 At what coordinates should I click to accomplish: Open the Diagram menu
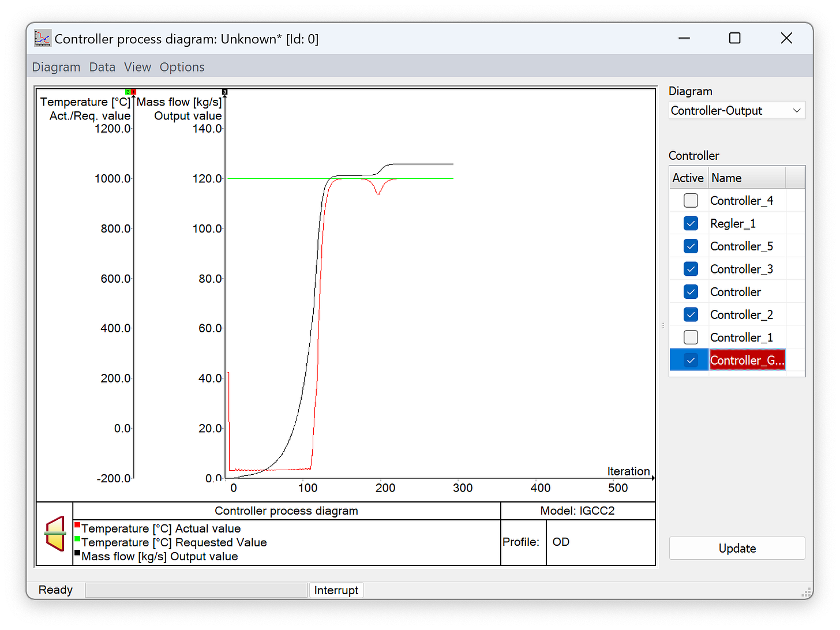tap(57, 67)
